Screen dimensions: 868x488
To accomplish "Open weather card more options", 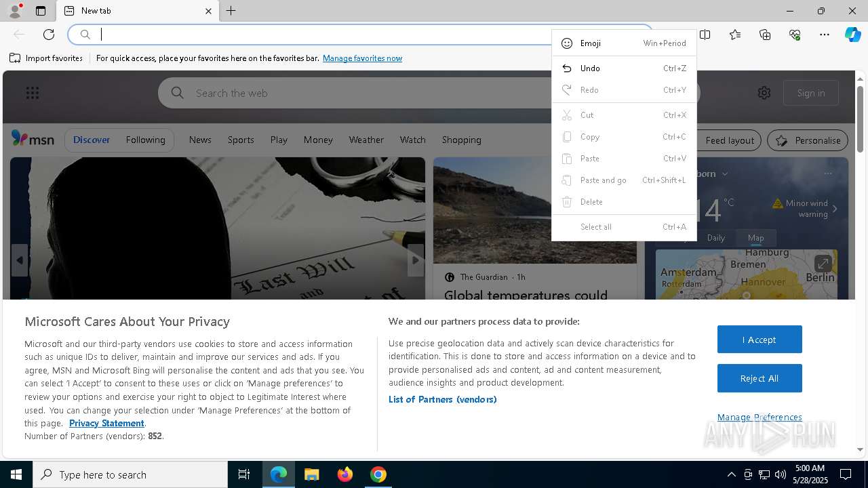I will 827,174.
